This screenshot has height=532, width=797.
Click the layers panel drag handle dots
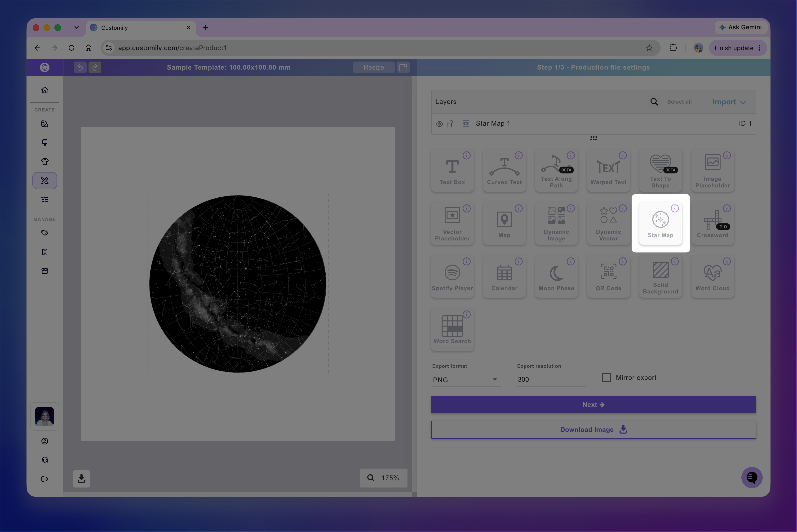click(x=593, y=138)
